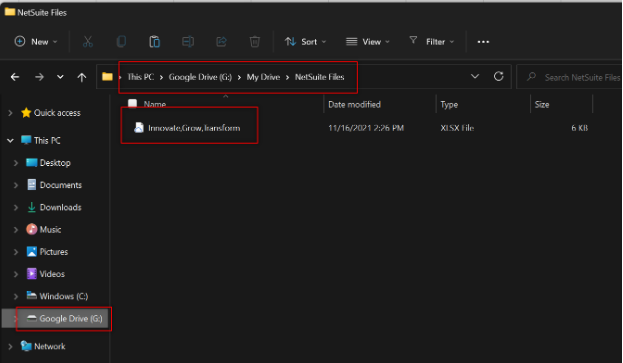The image size is (623, 363).
Task: Sort by the Size column header
Action: tap(542, 104)
